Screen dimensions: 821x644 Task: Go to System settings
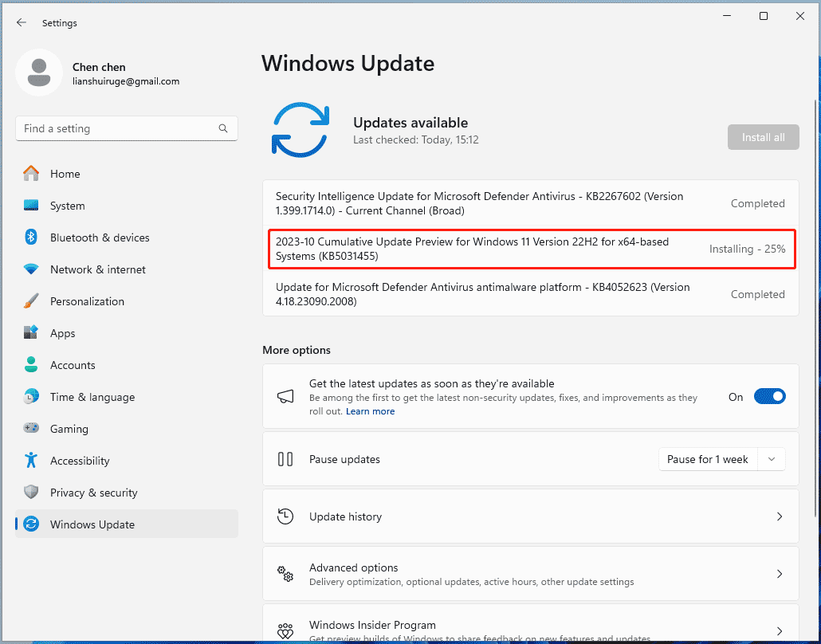point(127,206)
